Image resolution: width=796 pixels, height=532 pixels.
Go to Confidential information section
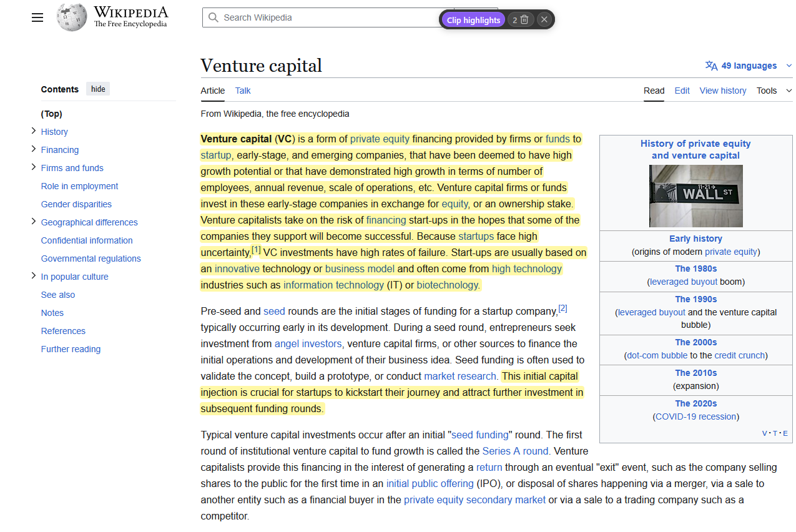tap(87, 240)
